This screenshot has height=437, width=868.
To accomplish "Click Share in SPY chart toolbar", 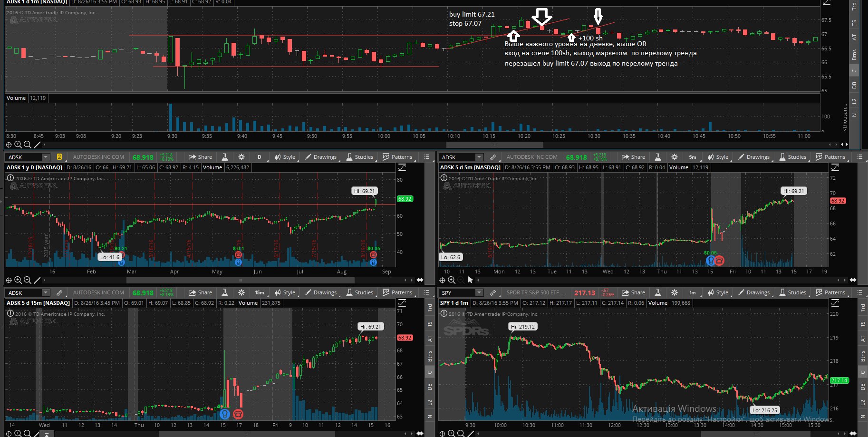I will pos(633,292).
